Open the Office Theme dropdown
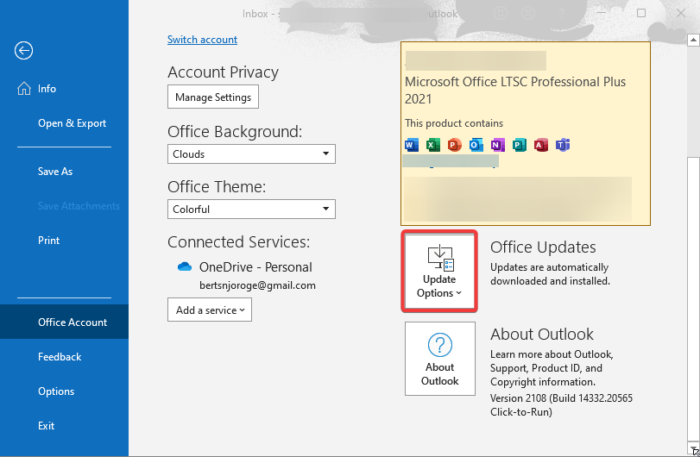Screen dimensions: 700x457 (x=251, y=209)
